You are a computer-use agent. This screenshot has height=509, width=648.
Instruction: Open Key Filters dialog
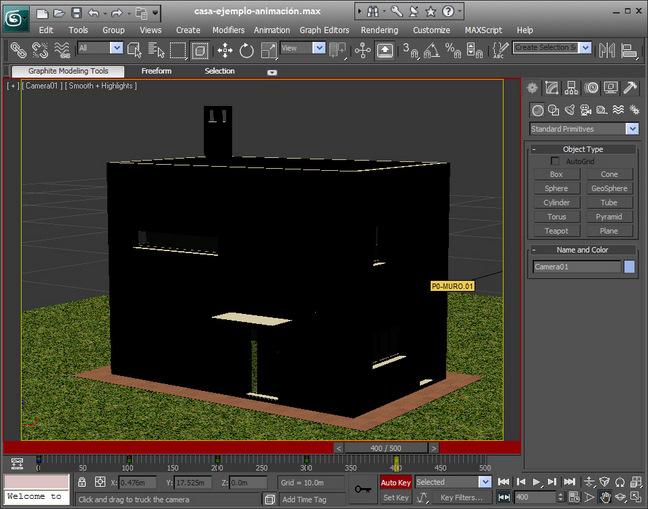(x=461, y=497)
